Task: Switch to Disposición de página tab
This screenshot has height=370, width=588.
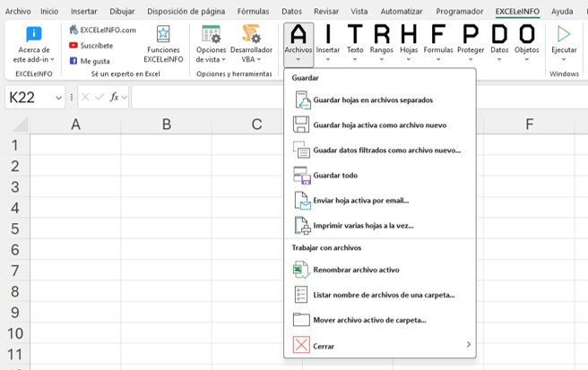Action: pos(186,12)
